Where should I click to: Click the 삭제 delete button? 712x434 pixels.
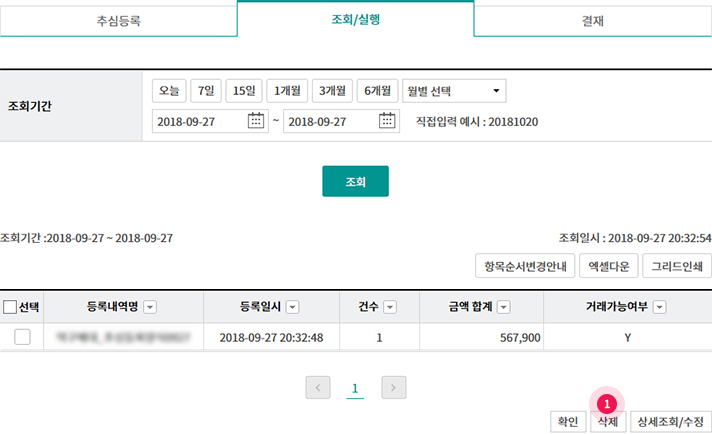(607, 422)
